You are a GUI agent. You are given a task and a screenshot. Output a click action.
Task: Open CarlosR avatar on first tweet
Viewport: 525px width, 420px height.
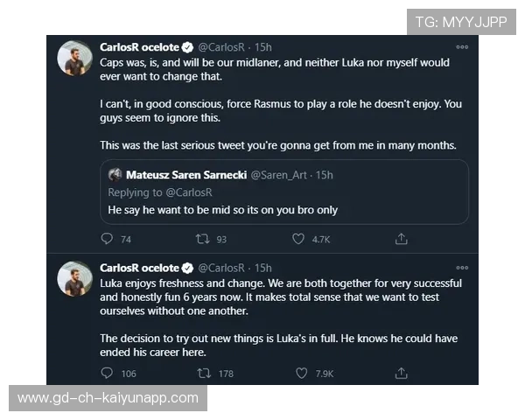tap(75, 58)
